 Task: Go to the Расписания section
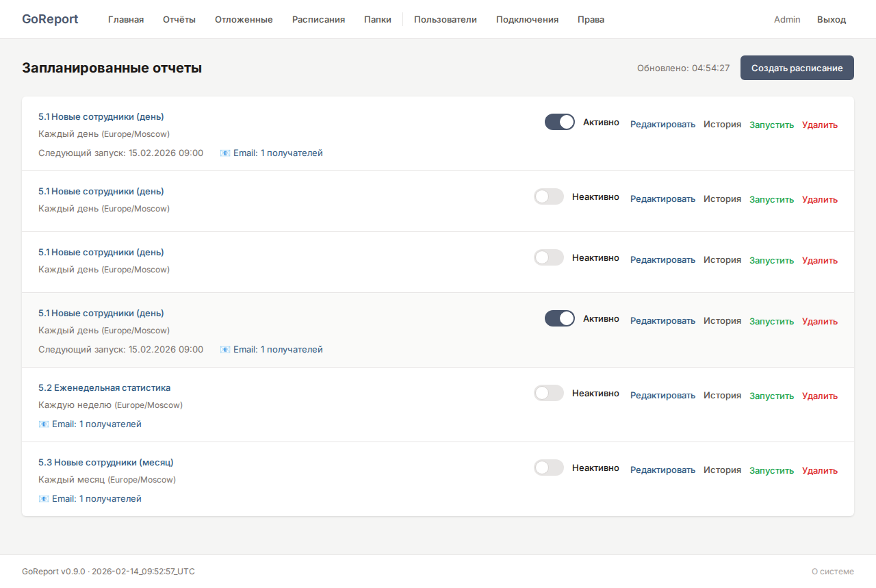318,20
